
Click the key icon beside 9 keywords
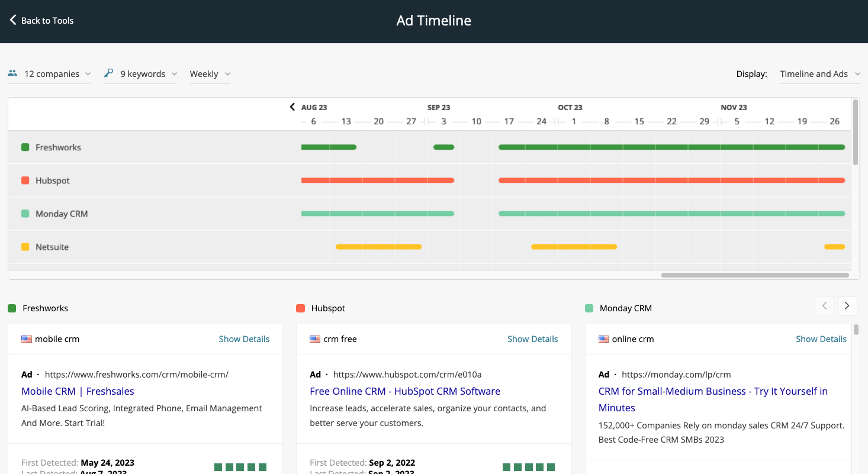pyautogui.click(x=108, y=73)
